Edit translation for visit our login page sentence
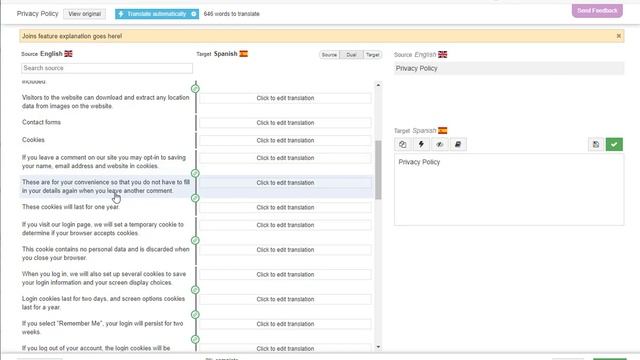 (x=285, y=225)
